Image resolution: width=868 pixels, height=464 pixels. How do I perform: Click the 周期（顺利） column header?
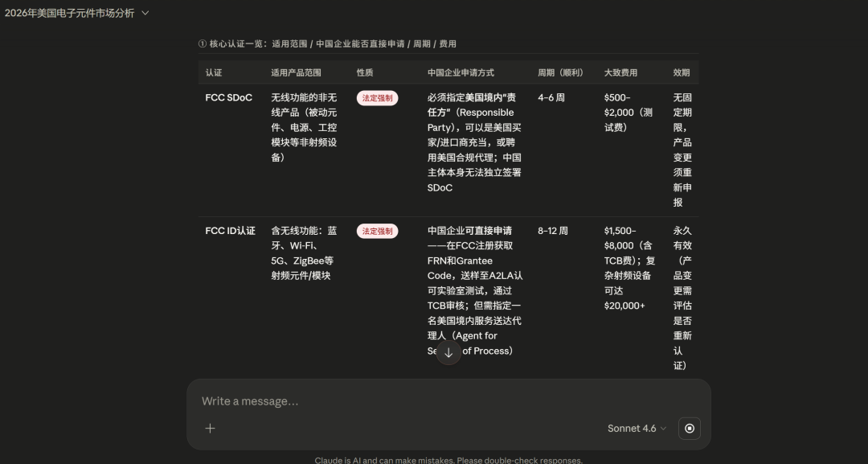coord(561,72)
